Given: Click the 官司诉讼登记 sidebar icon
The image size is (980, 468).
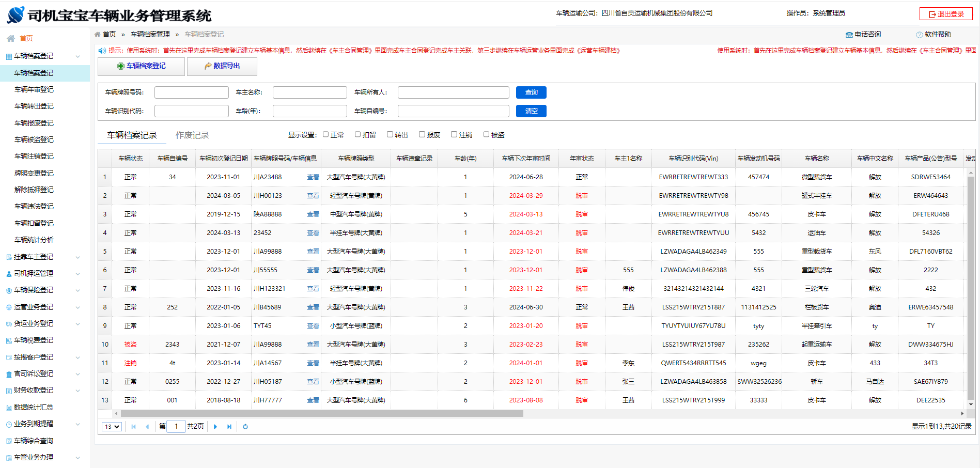Looking at the screenshot, I should pyautogui.click(x=9, y=374).
